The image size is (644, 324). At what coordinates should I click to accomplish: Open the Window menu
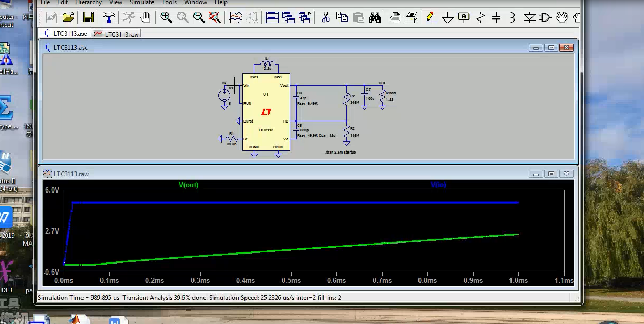click(196, 3)
